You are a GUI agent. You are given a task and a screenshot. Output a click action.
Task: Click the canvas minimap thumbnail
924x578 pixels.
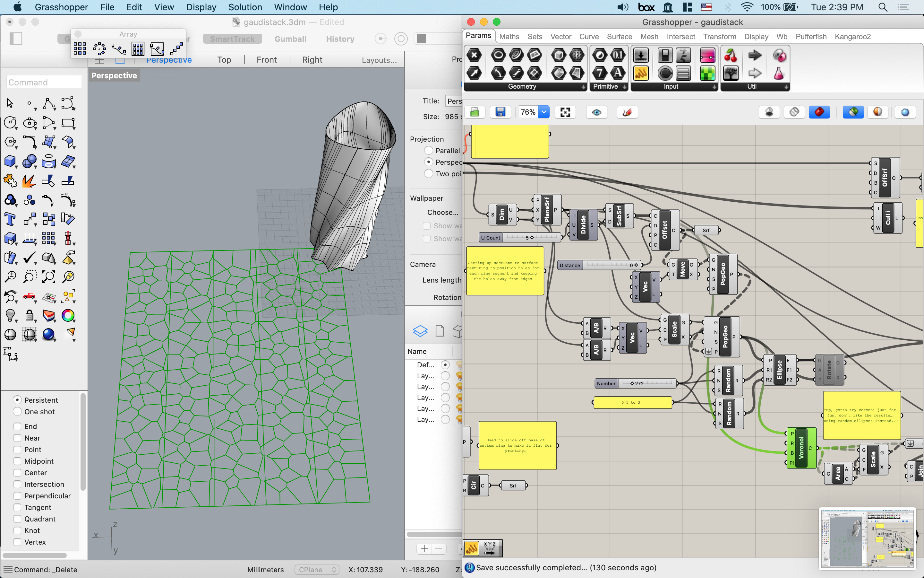point(867,538)
